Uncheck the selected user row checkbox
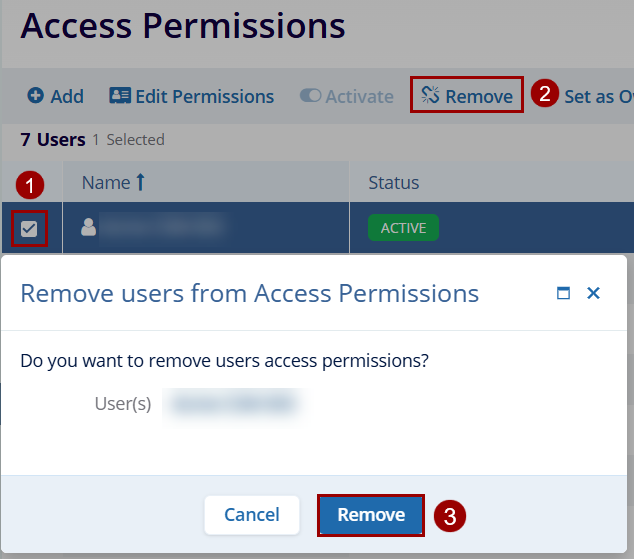The image size is (634, 559). [29, 229]
